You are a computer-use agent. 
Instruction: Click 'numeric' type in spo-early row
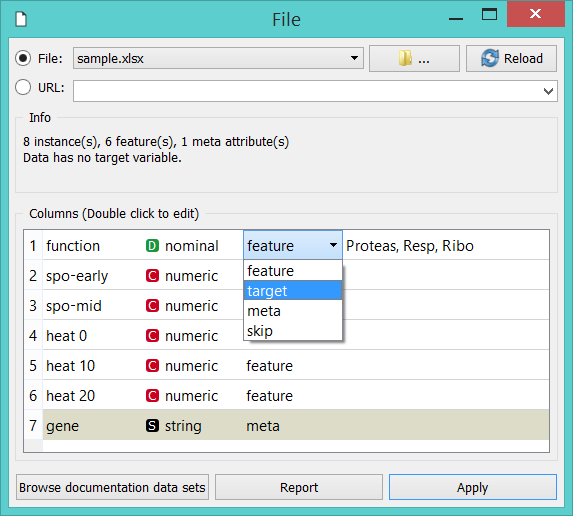(191, 276)
